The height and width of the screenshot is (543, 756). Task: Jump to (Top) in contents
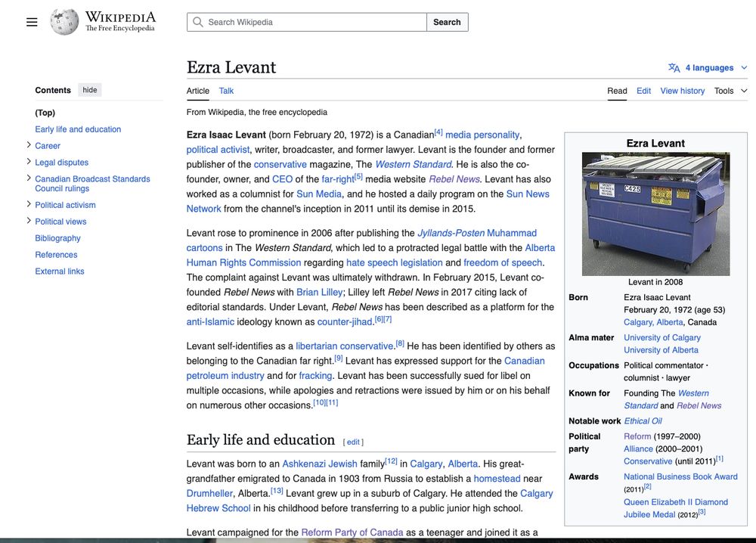pos(45,113)
